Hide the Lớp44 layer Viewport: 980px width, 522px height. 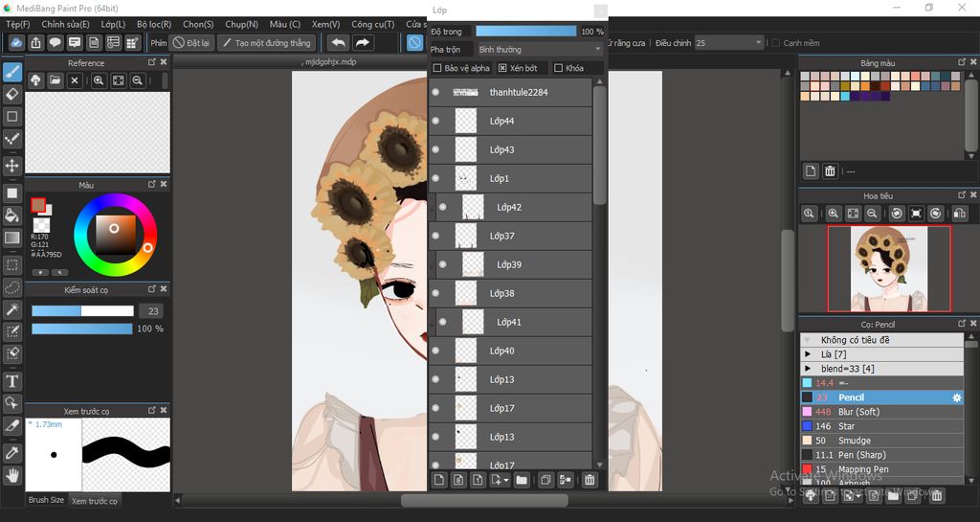pyautogui.click(x=435, y=121)
